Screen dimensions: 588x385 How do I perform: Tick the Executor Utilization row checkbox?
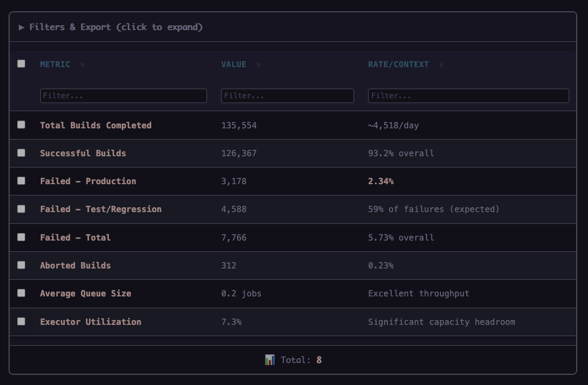tap(21, 321)
